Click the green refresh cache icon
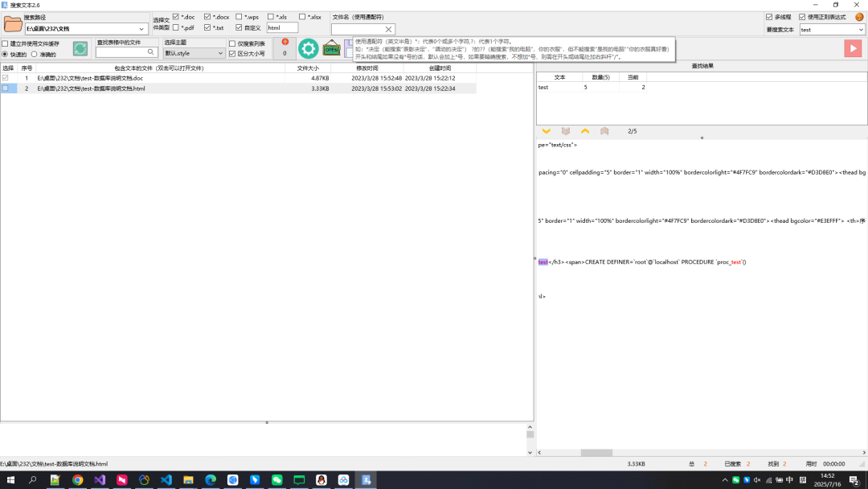This screenshot has height=489, width=868. (x=80, y=49)
